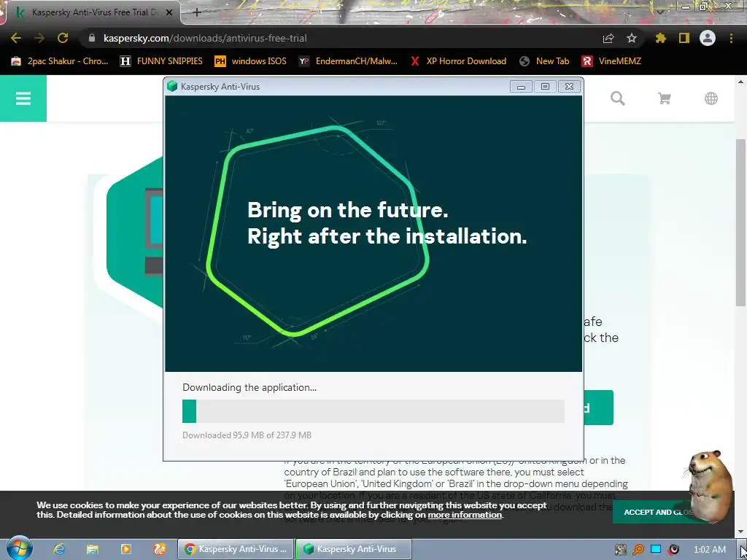Click the Windows Start orb
Screen dimensions: 747x560
tap(19, 549)
